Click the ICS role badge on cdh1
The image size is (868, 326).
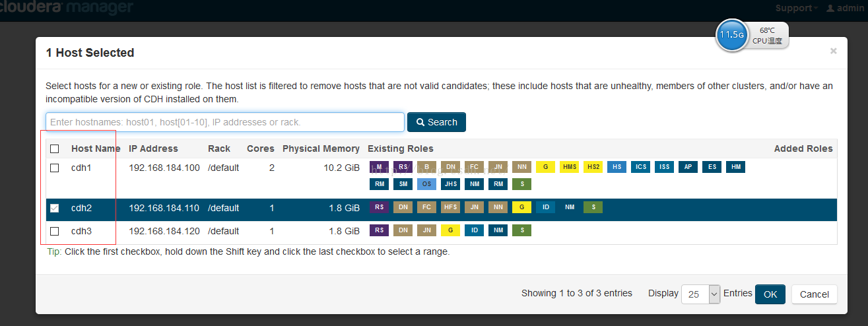click(640, 168)
